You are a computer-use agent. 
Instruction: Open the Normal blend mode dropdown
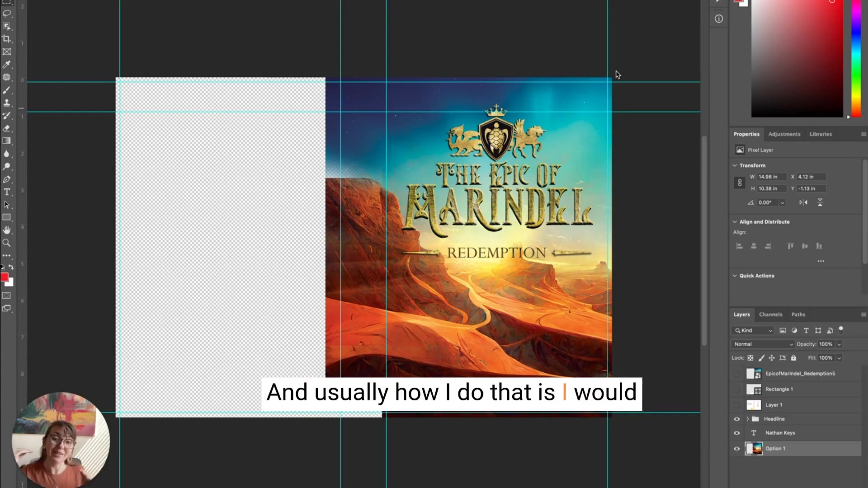[x=763, y=344]
